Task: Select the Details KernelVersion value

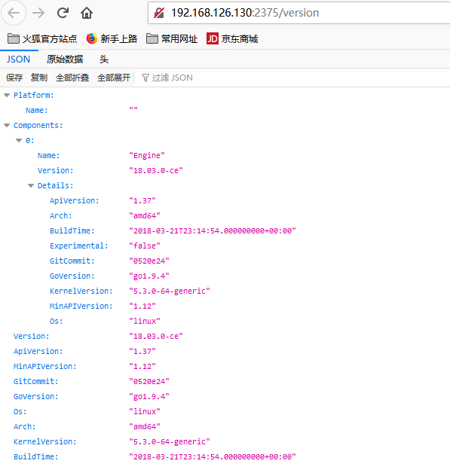Action: (170, 291)
